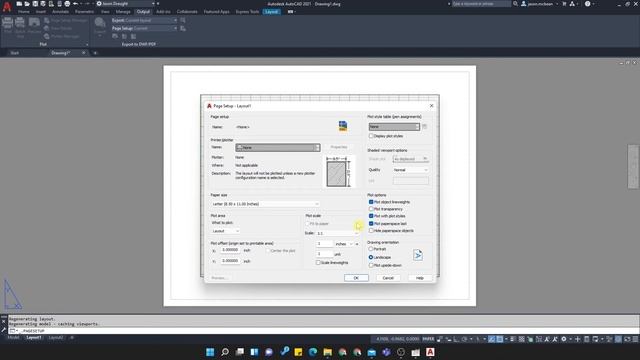This screenshot has height=360, width=640.
Task: Open the What to plot dropdown
Action: [x=225, y=231]
